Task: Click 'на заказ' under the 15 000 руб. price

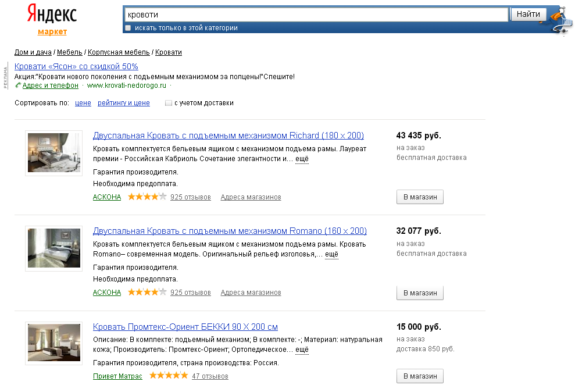Action: coord(410,339)
